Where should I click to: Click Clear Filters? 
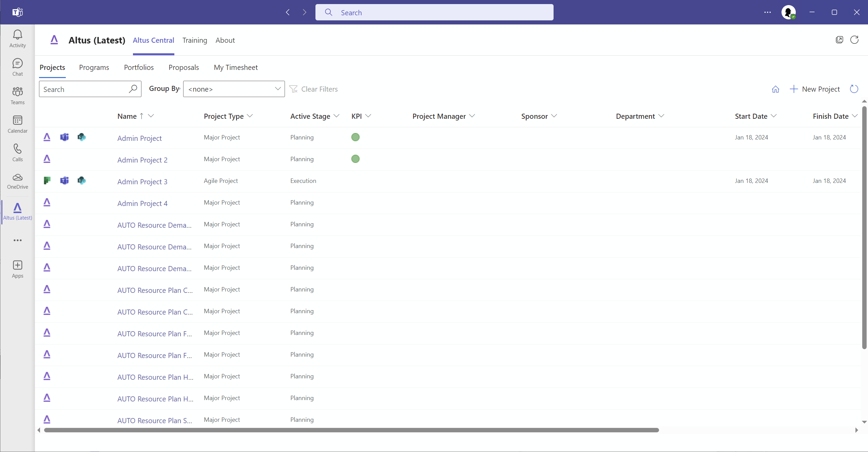314,89
